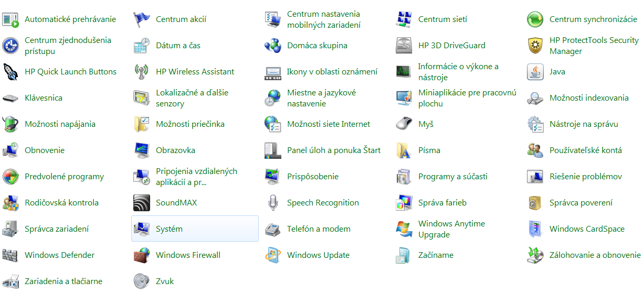The image size is (644, 293).
Task: Open the Systém link
Action: pyautogui.click(x=169, y=229)
